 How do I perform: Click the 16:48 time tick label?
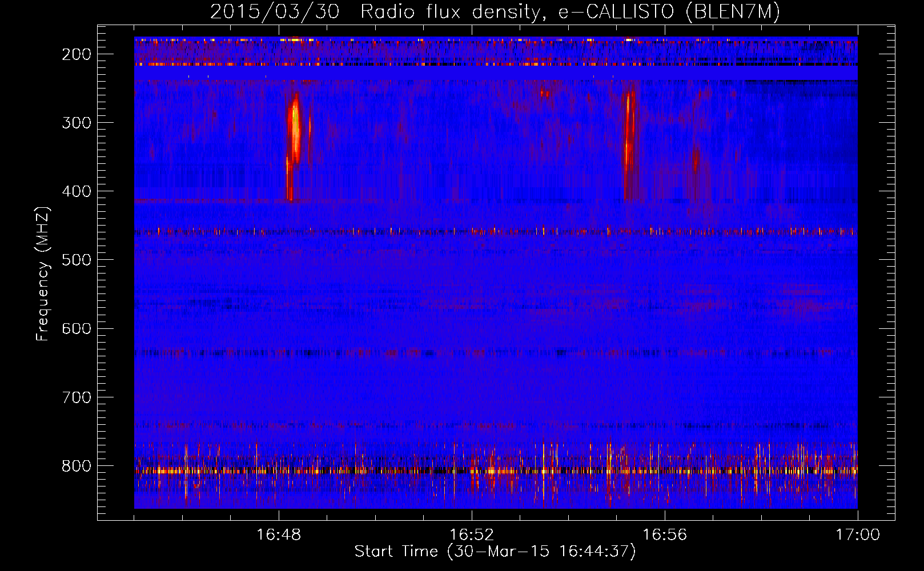(279, 535)
